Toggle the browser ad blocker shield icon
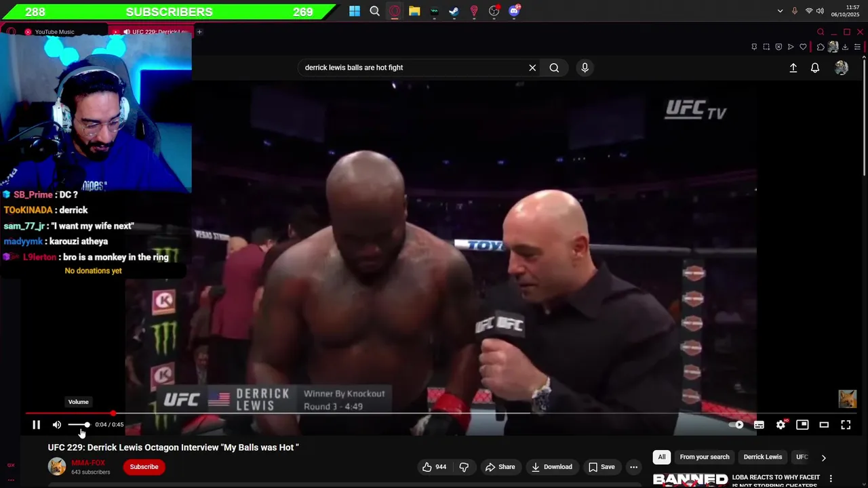Image resolution: width=868 pixels, height=488 pixels. pyautogui.click(x=778, y=47)
